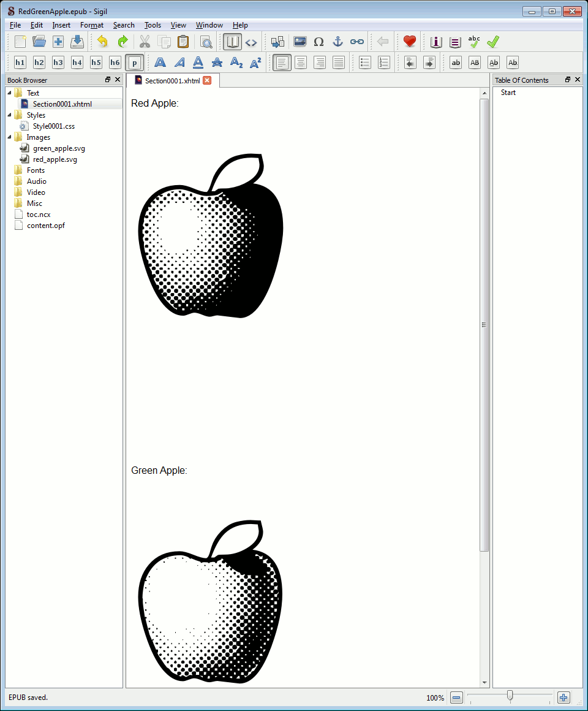The height and width of the screenshot is (711, 588).
Task: Switch to Book View mode
Action: click(x=232, y=42)
